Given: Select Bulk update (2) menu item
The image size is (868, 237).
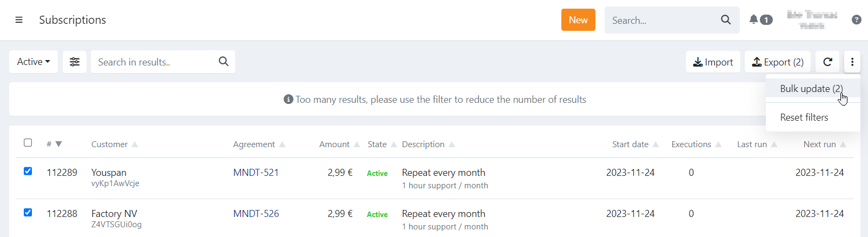Looking at the screenshot, I should [811, 89].
